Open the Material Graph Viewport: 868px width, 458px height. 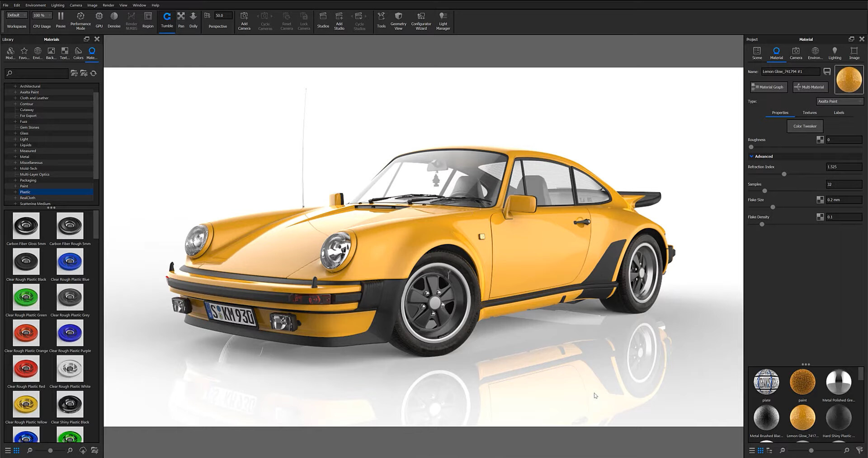pos(768,87)
